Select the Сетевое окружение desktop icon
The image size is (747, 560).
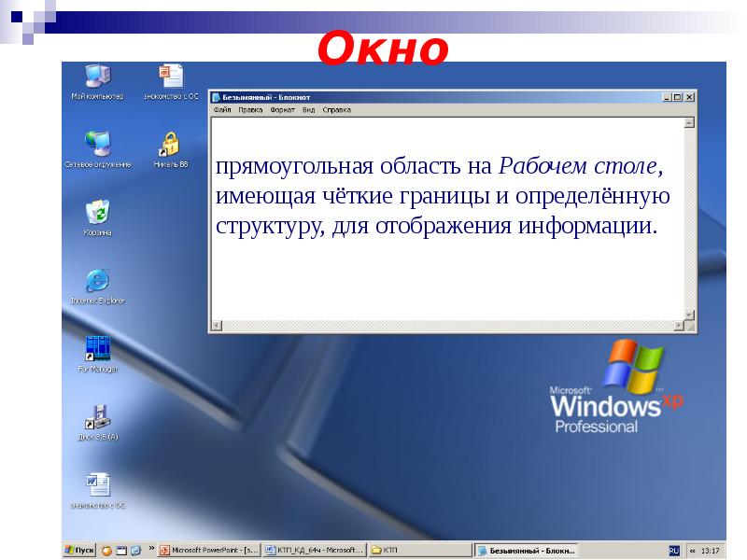97,144
